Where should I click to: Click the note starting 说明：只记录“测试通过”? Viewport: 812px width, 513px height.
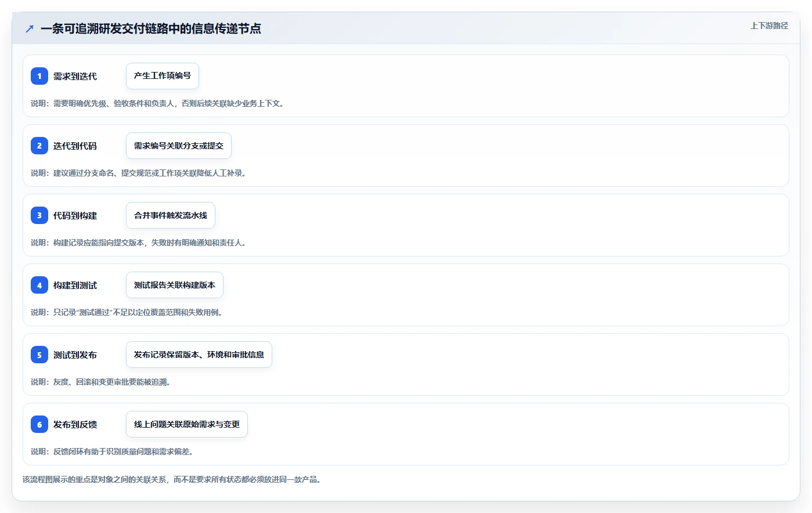[x=127, y=312]
